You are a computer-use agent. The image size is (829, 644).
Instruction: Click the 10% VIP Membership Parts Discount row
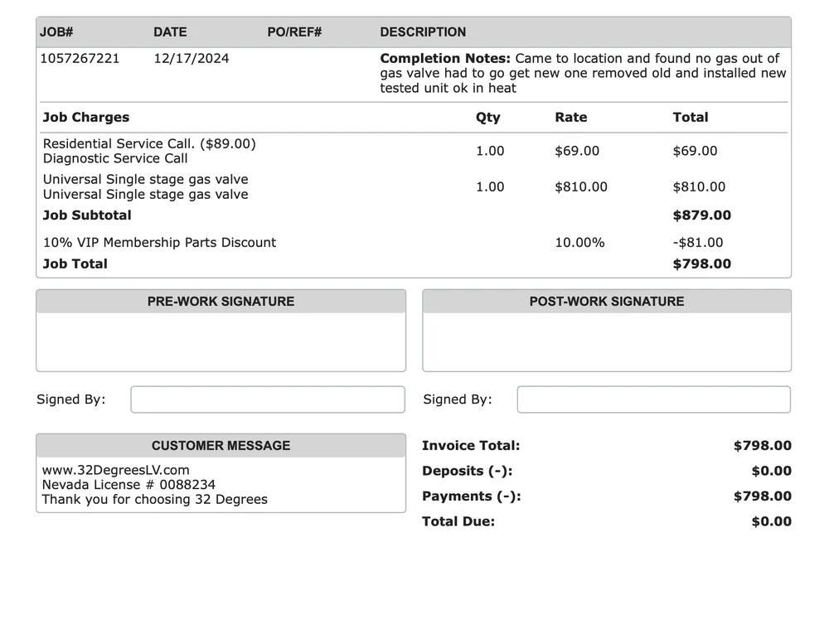(159, 243)
